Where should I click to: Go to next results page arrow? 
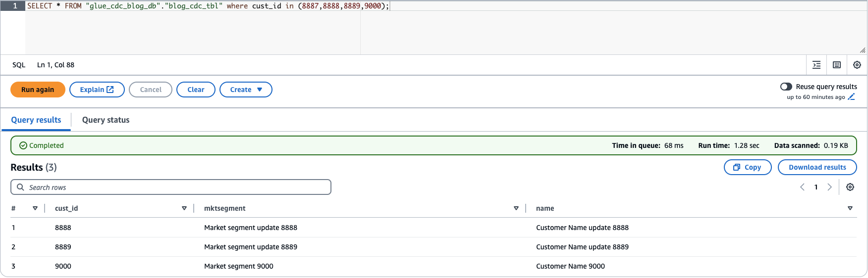pyautogui.click(x=829, y=187)
